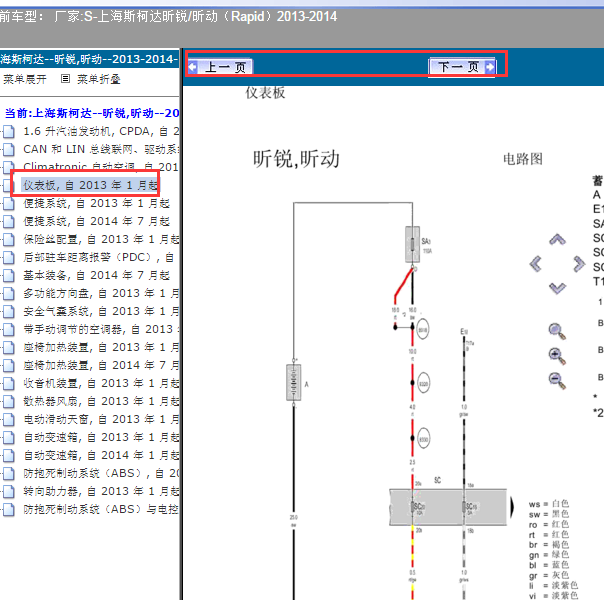Click document icon beside 电动滑动天窗
This screenshot has width=604, height=600.
8,419
